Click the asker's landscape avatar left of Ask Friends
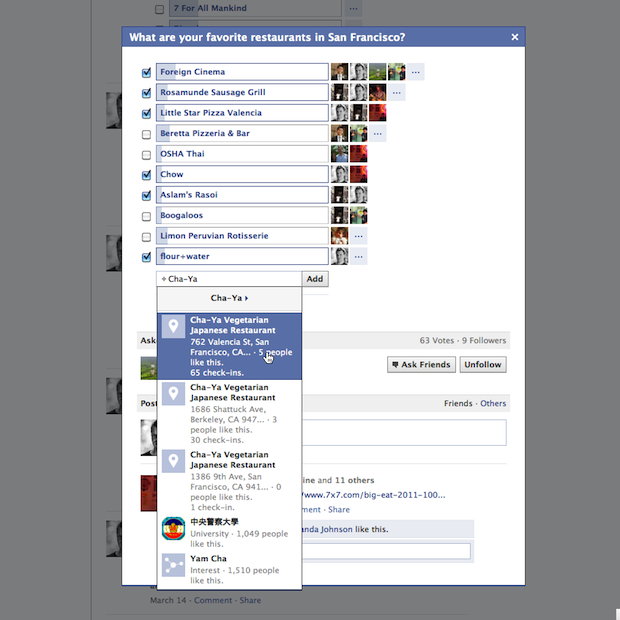The height and width of the screenshot is (620, 620). pyautogui.click(x=149, y=368)
